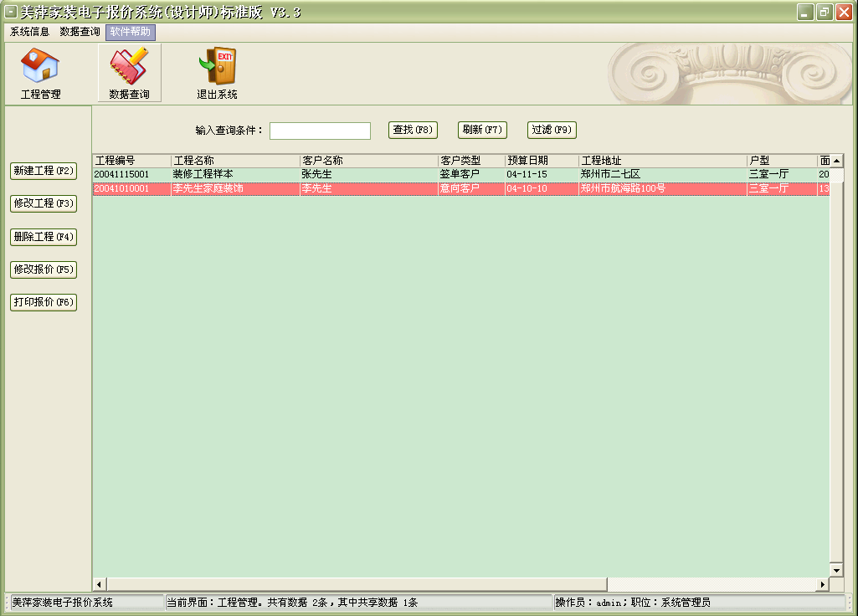Click the 客户名称 column header
The height and width of the screenshot is (616, 858).
pyautogui.click(x=369, y=161)
